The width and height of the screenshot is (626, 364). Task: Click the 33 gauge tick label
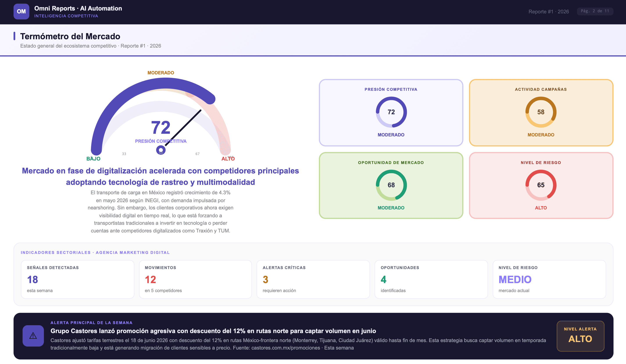tap(124, 154)
